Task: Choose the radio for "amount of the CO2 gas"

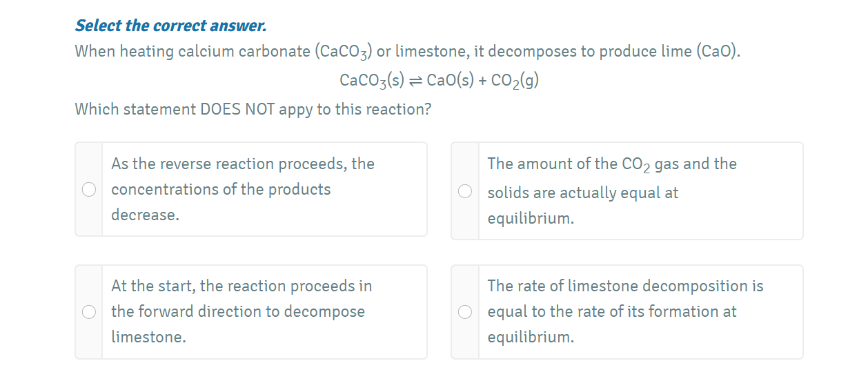Action: [465, 191]
